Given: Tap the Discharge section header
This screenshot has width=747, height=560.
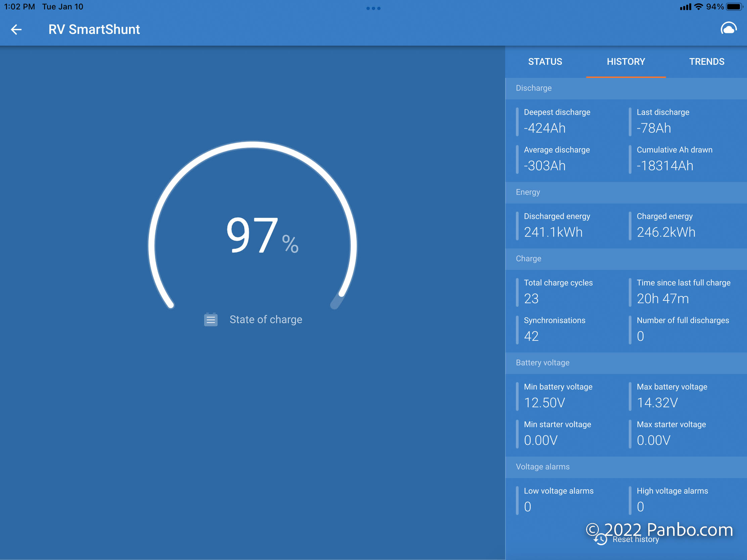Looking at the screenshot, I should click(626, 88).
